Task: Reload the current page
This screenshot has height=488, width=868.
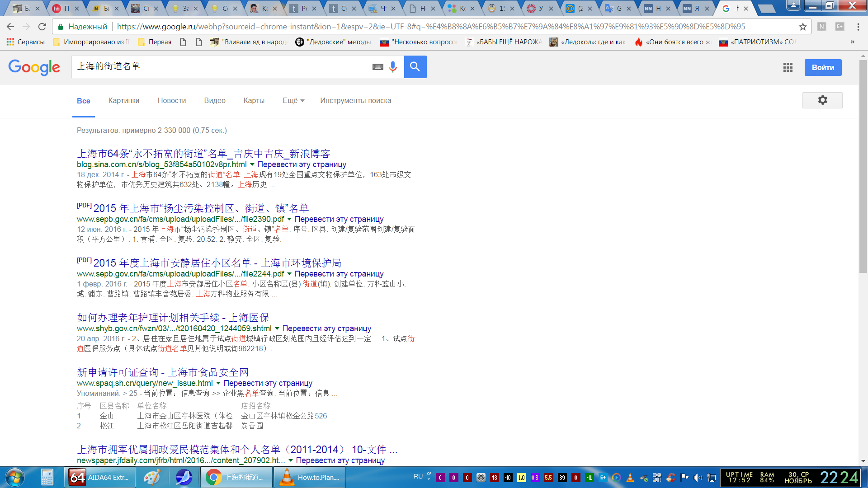Action: (x=42, y=27)
